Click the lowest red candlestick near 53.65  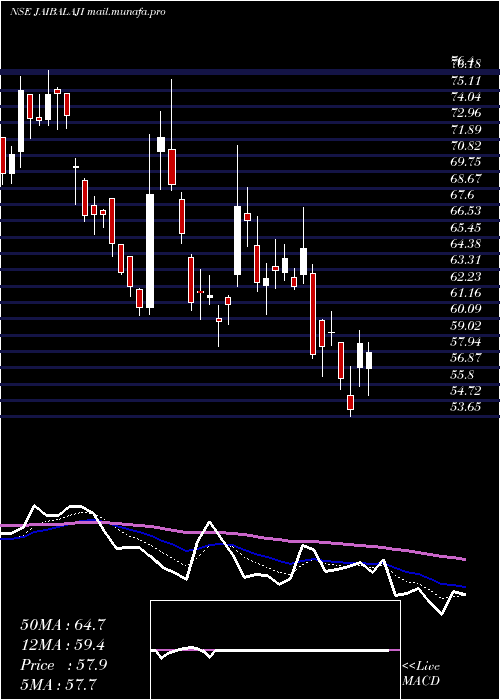point(350,402)
